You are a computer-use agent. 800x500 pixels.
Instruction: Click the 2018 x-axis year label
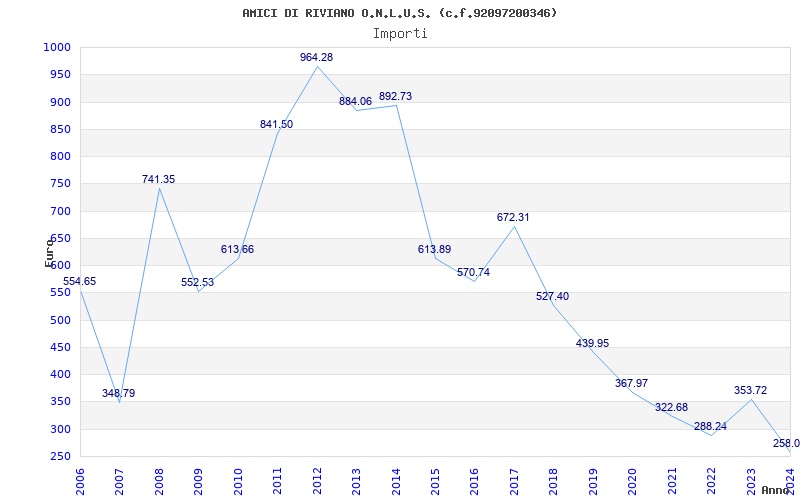554,481
